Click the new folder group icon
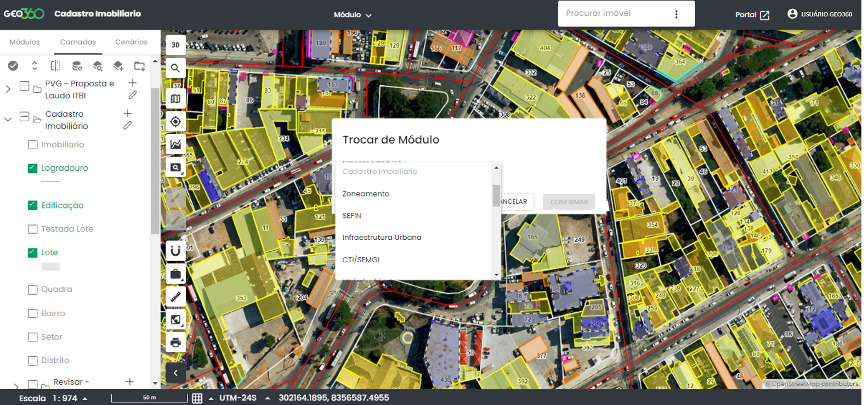This screenshot has width=868, height=405. [139, 66]
